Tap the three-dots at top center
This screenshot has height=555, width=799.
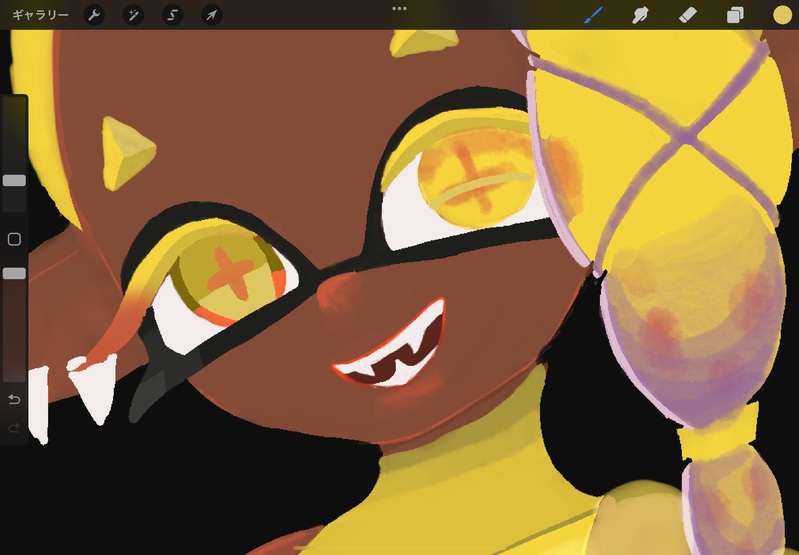400,9
